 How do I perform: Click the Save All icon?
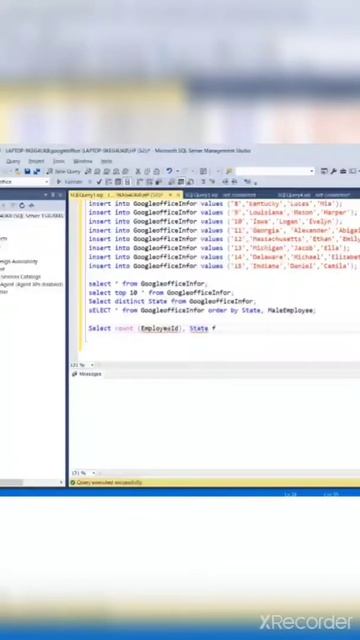[x=37, y=171]
